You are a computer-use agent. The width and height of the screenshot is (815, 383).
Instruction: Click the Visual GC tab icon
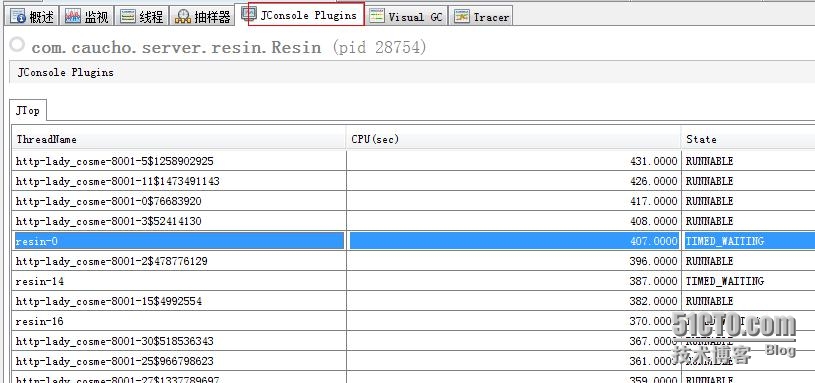(376, 17)
